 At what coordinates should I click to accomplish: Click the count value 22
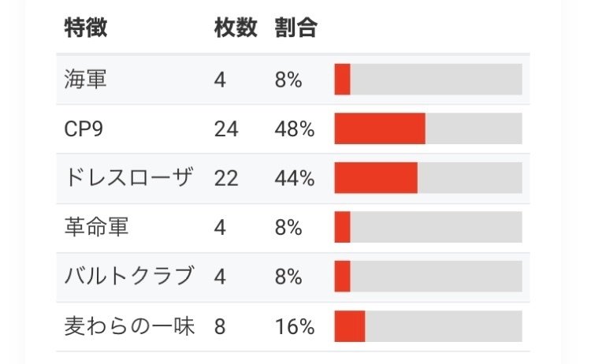(226, 178)
